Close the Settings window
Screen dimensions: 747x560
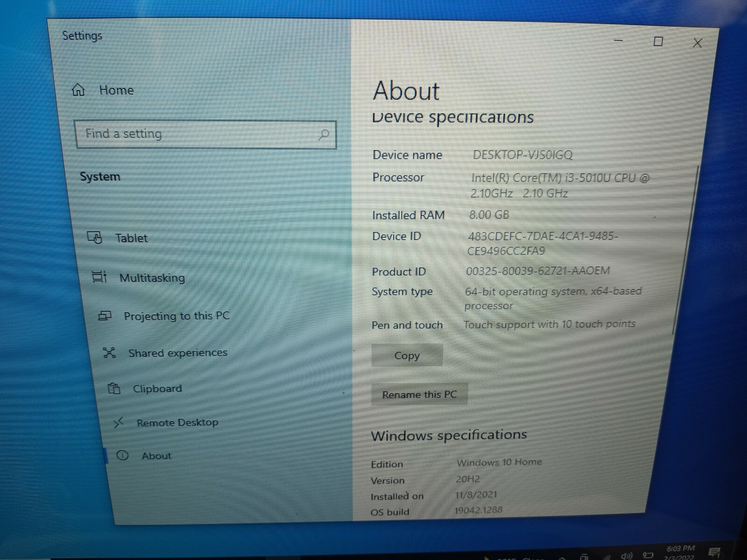(698, 43)
